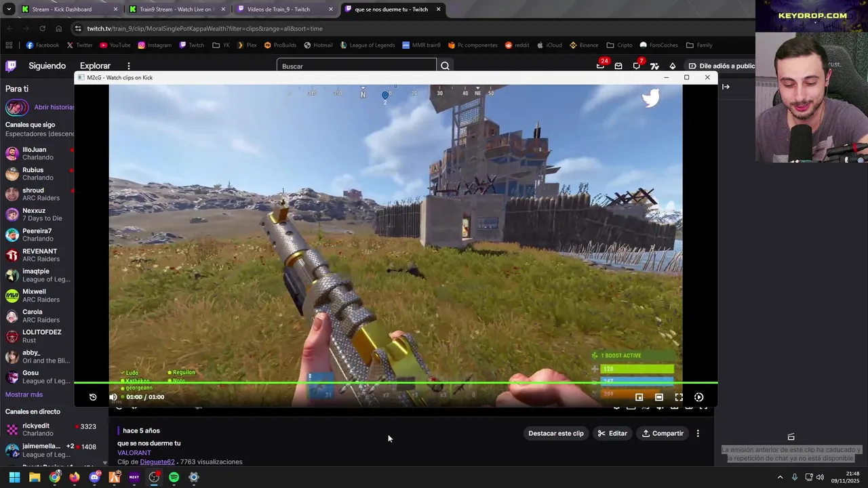Open Firefox from the taskbar
This screenshot has height=488, width=868.
click(x=74, y=477)
